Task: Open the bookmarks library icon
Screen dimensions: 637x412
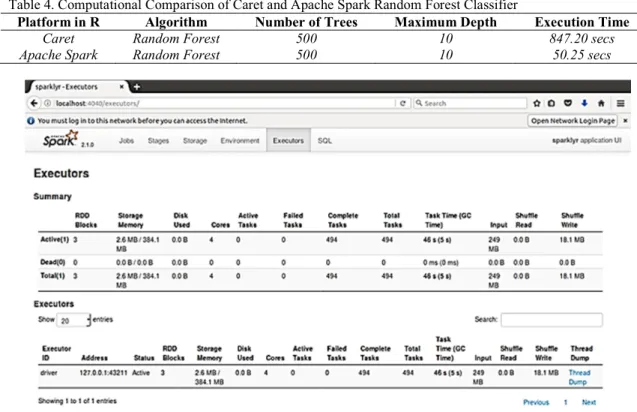Action: tap(551, 103)
